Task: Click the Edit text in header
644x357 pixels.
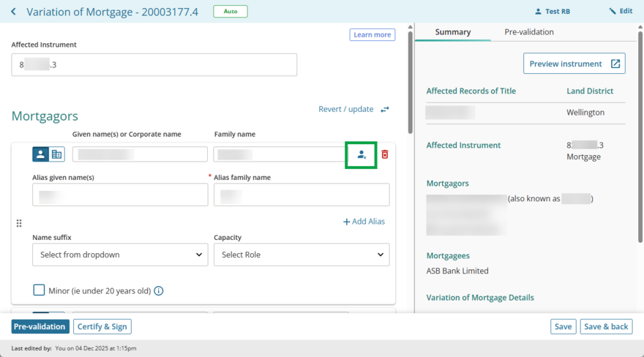Action: [x=626, y=11]
